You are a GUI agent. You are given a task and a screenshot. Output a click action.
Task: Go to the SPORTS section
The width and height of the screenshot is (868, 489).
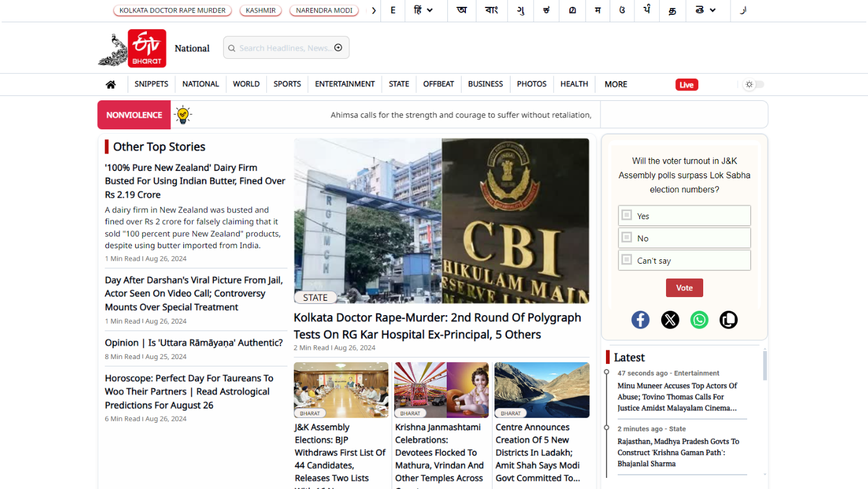[287, 84]
